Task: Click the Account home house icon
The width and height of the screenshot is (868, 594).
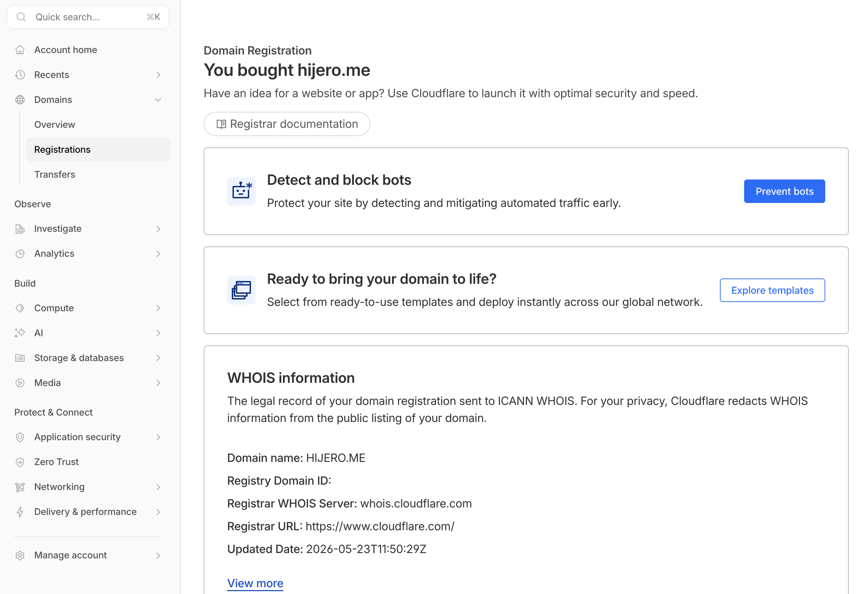Action: click(x=20, y=50)
